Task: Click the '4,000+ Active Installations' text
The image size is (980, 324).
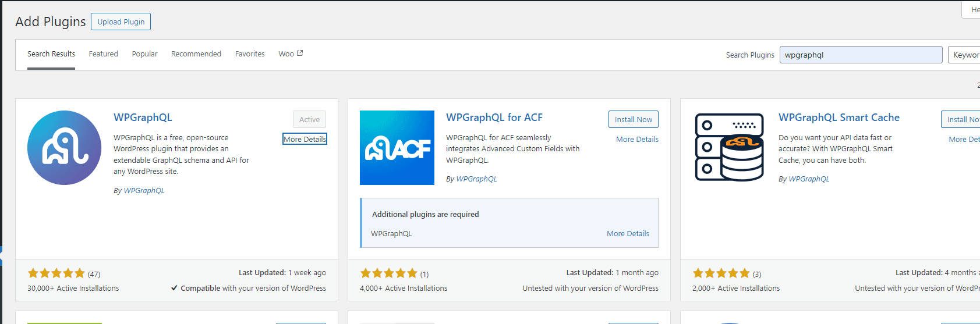Action: [x=404, y=288]
